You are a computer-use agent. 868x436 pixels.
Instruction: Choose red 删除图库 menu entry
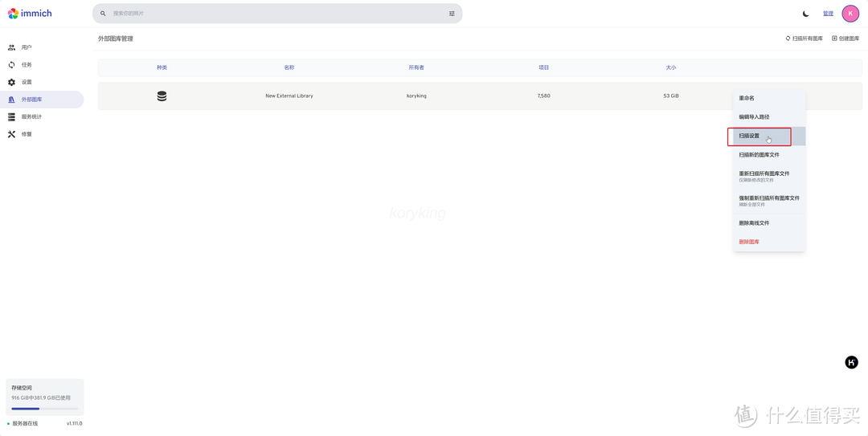click(769, 242)
